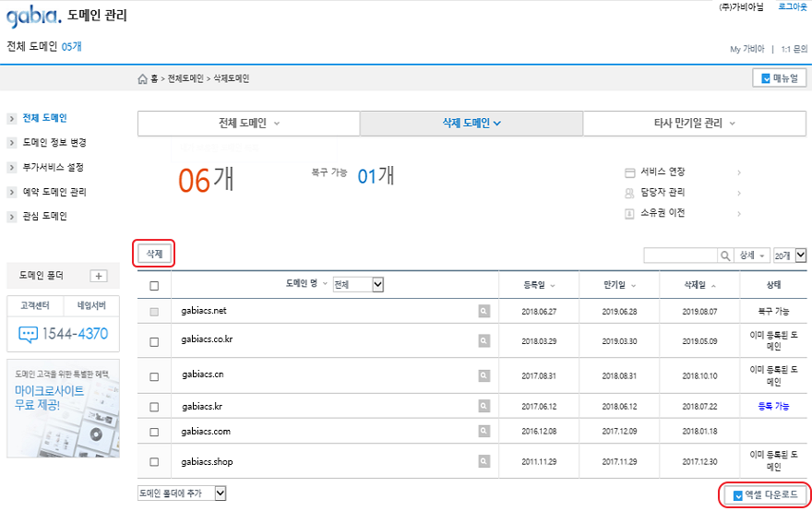
Task: Click the gabia logo
Action: 33,16
